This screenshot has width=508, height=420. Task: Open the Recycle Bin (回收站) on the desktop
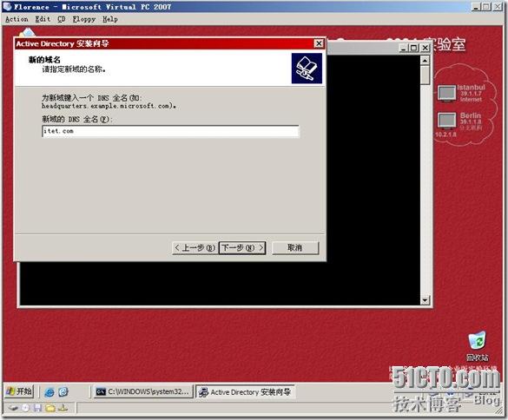478,346
